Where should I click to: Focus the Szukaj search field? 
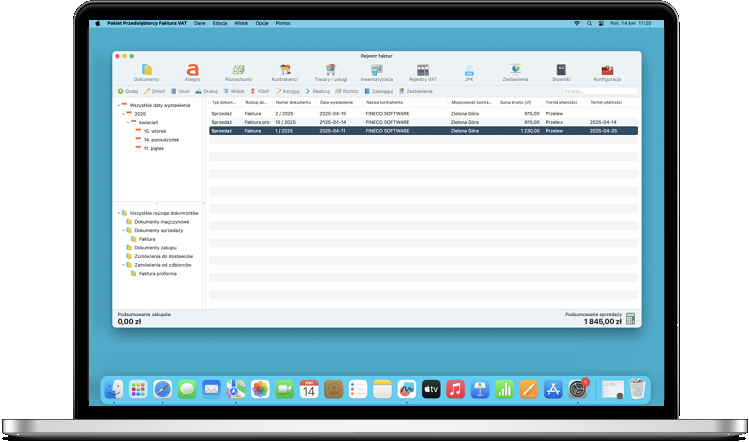[600, 91]
